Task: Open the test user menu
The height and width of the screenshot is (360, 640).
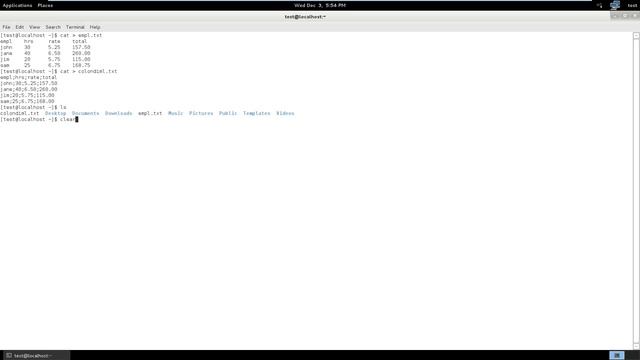Action: [632, 5]
